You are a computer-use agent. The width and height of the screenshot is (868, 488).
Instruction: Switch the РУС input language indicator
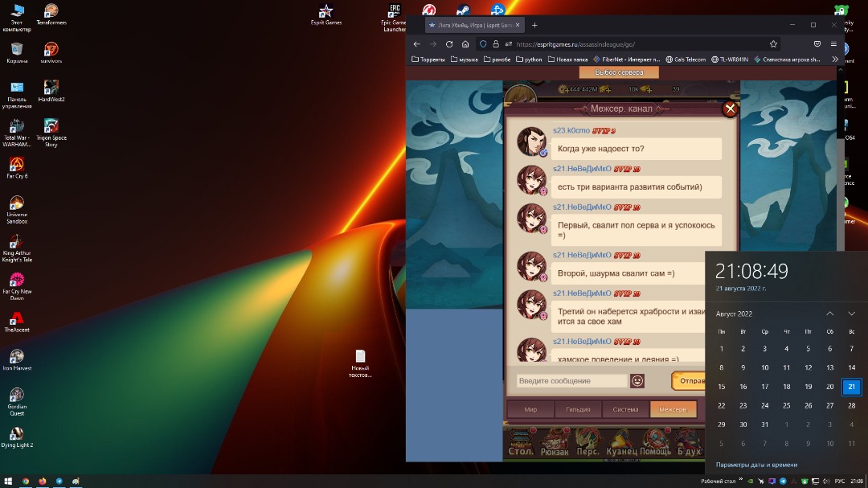tap(839, 482)
